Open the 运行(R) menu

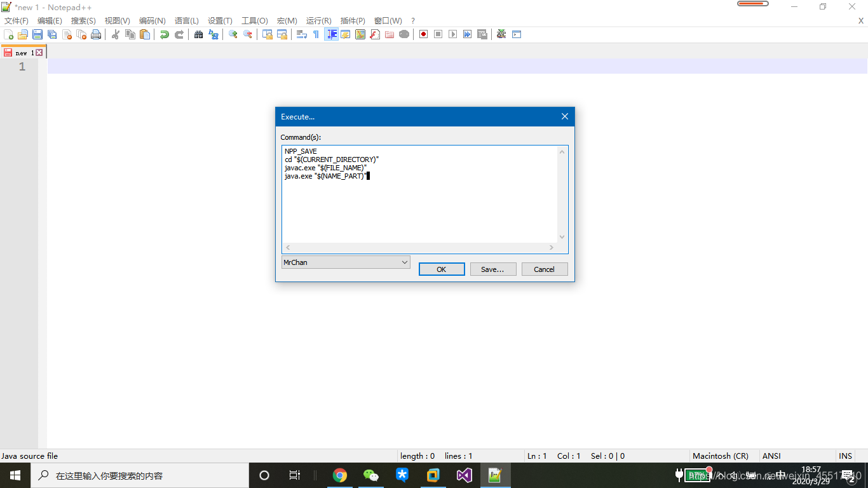(319, 21)
